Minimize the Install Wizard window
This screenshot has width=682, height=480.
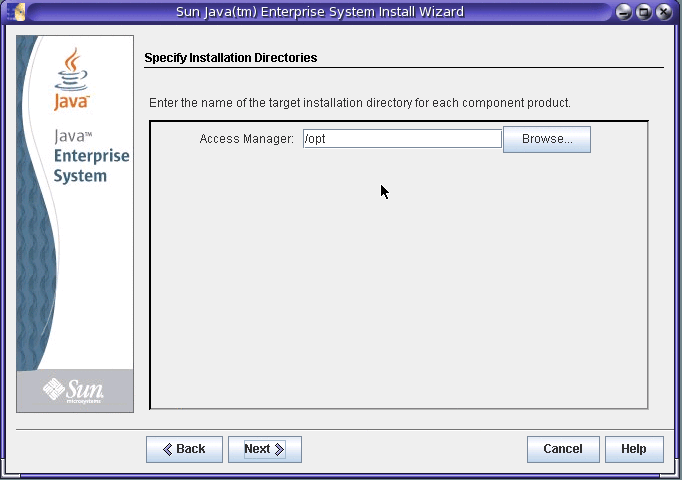[624, 12]
